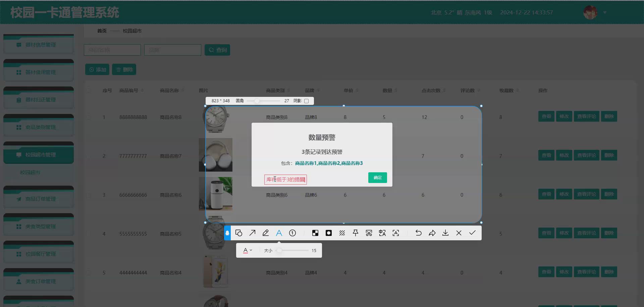
Task: Sort by 收藏数 column arrows
Action: [518, 90]
